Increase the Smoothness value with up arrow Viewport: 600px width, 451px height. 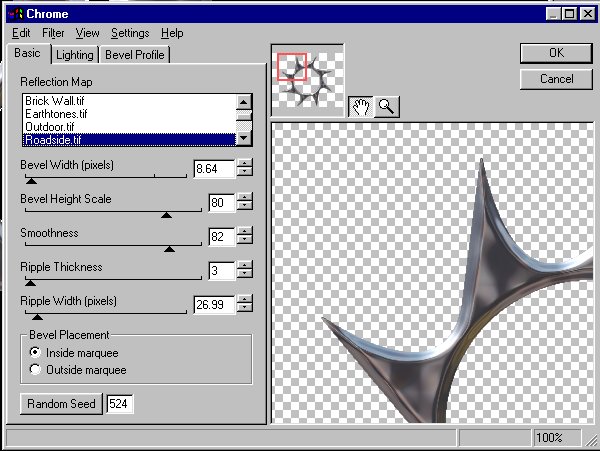246,232
